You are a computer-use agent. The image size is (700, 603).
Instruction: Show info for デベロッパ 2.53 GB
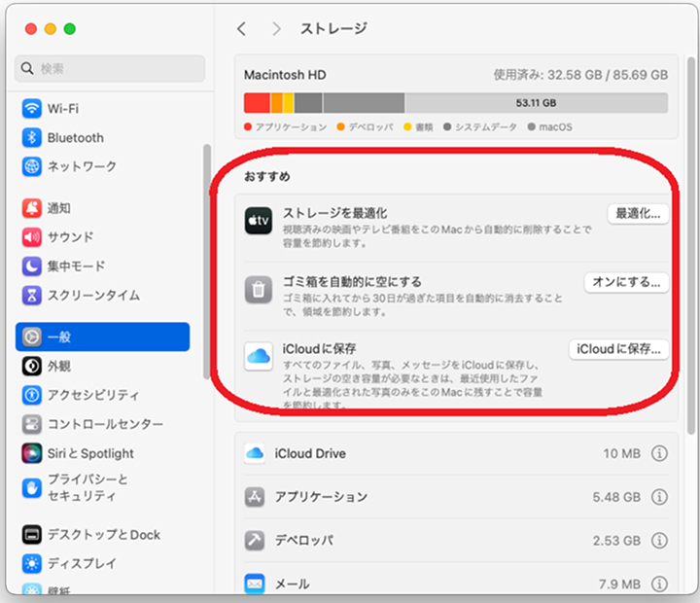[x=659, y=541]
